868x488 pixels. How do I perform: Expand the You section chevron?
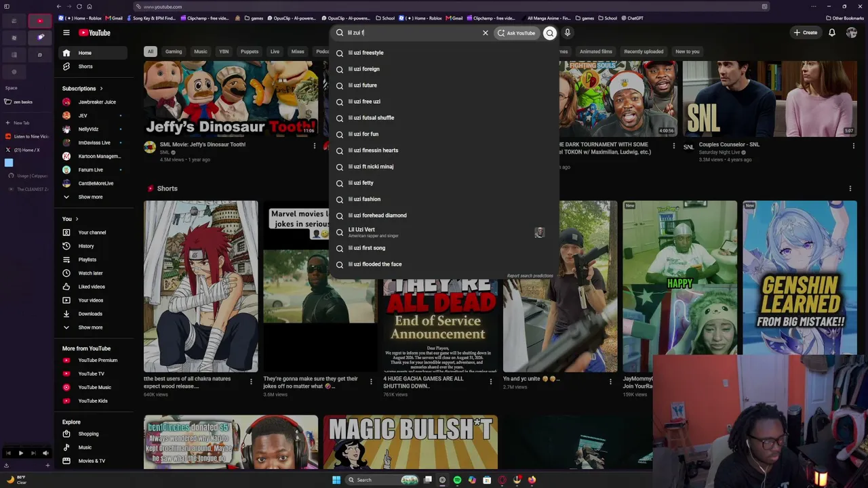pyautogui.click(x=77, y=219)
